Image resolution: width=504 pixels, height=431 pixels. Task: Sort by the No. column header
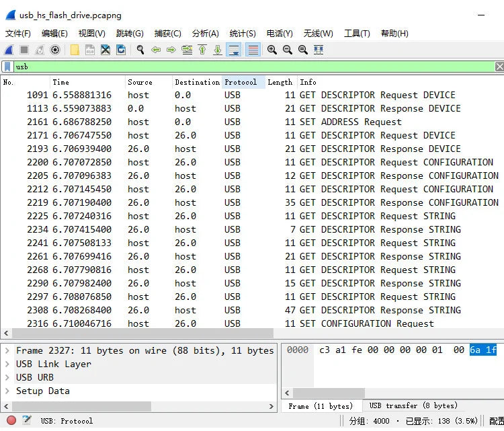point(26,82)
